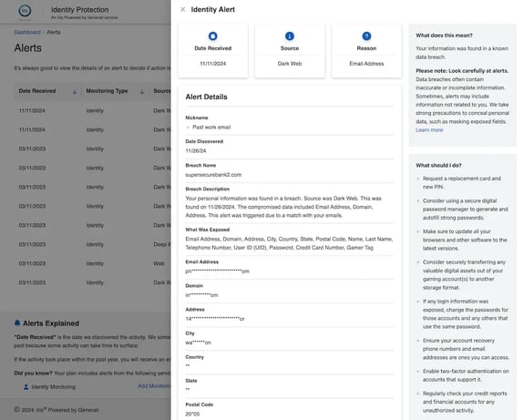Click Date Discovered value 11/26/24
Image resolution: width=524 pixels, height=420 pixels.
click(x=196, y=150)
